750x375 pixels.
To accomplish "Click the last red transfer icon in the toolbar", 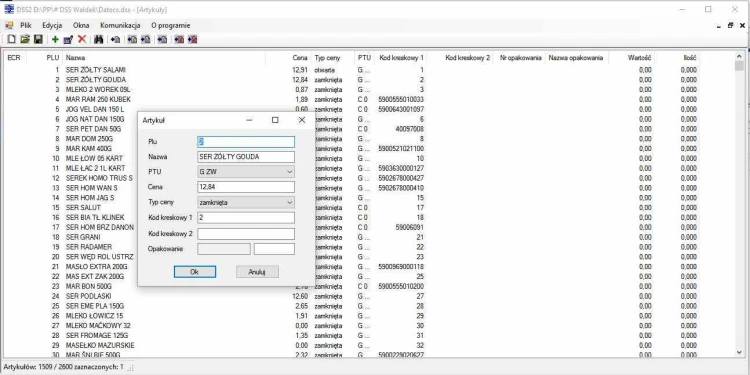I will point(192,40).
